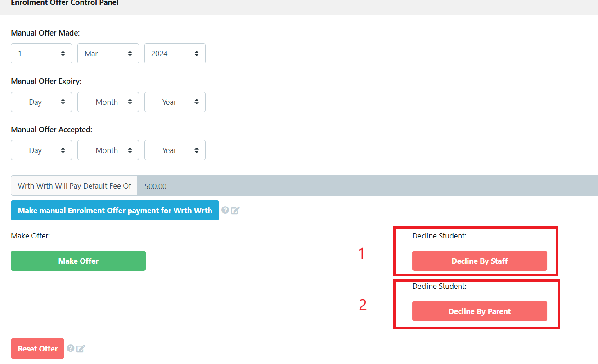The height and width of the screenshot is (364, 598).
Task: Expand Manual Offer Expiry month selector
Action: [x=108, y=102]
